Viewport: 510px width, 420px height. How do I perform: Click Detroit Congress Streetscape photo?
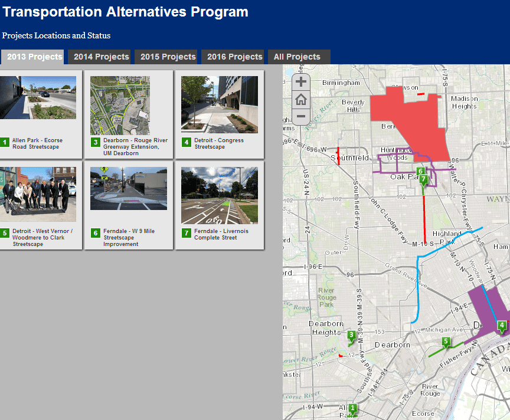219,105
